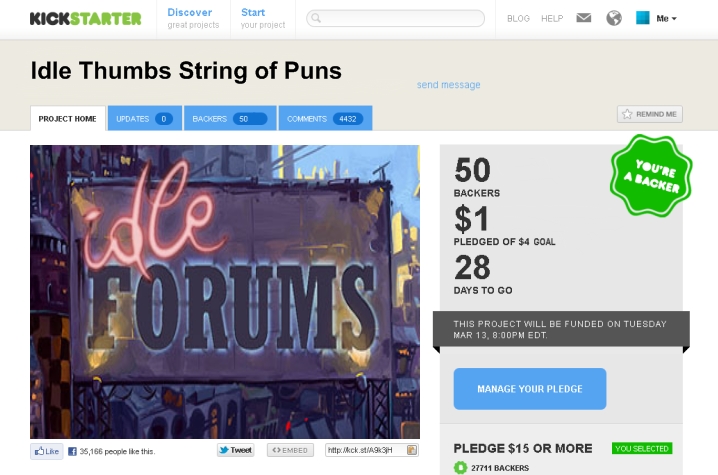Click the Idle Forums project image
Image resolution: width=718 pixels, height=475 pixels.
(x=225, y=292)
